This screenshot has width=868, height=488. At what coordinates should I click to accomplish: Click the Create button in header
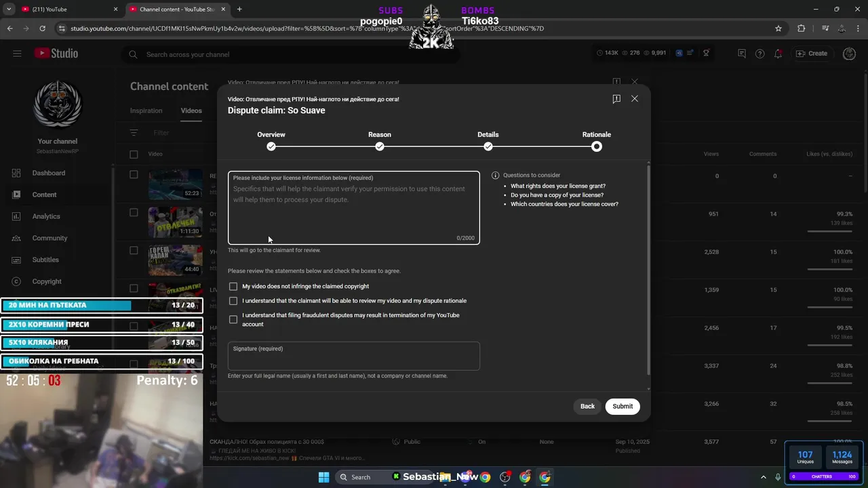coord(812,54)
